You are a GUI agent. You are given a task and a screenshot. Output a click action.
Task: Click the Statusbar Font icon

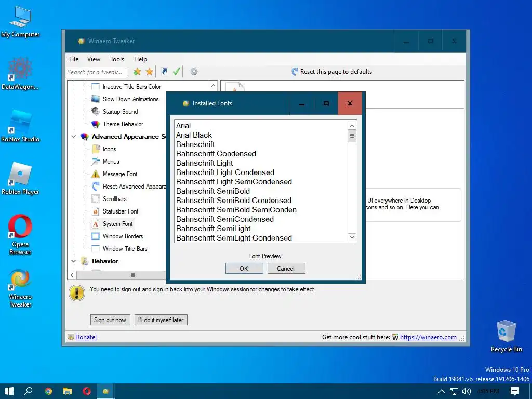pos(96,211)
